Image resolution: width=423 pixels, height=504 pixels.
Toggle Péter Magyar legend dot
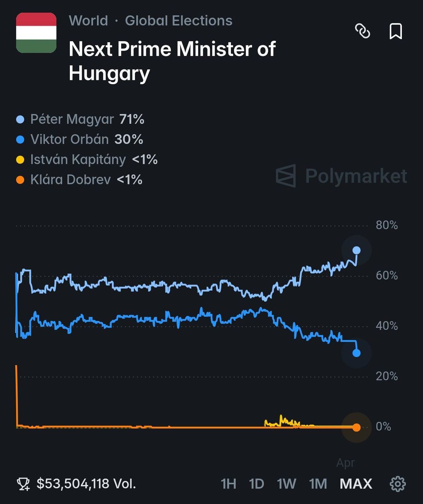[20, 119]
